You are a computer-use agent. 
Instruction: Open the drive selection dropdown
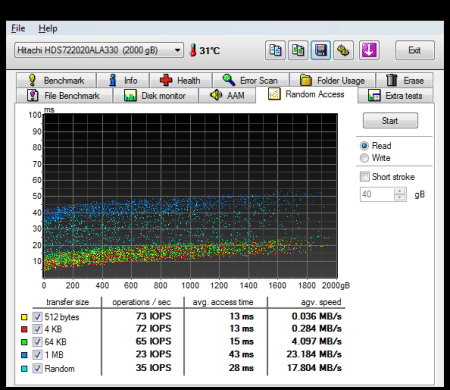99,50
